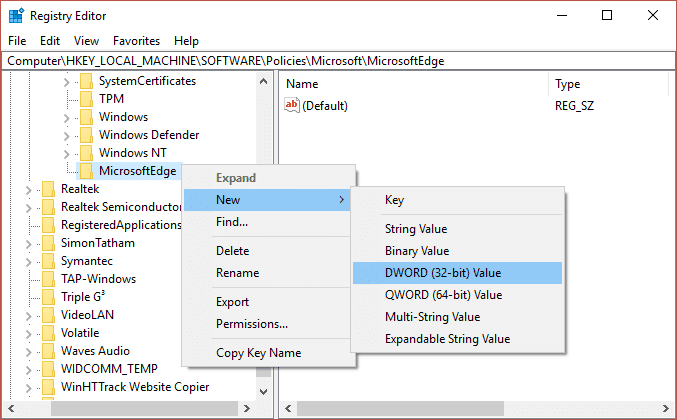Create a new Expandable String Value
This screenshot has width=677, height=420.
point(457,339)
